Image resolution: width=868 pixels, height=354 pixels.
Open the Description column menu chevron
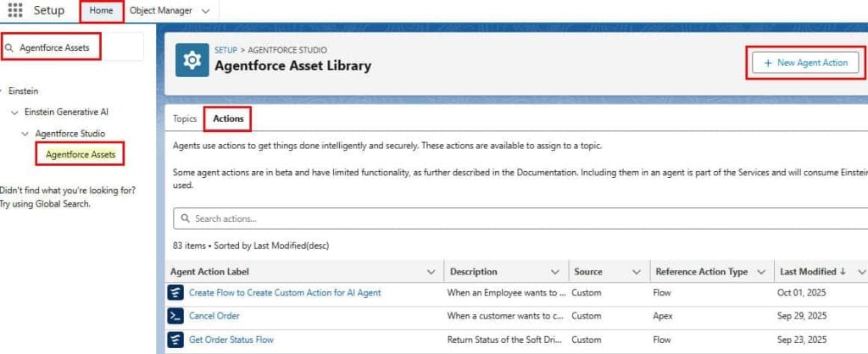tap(554, 272)
